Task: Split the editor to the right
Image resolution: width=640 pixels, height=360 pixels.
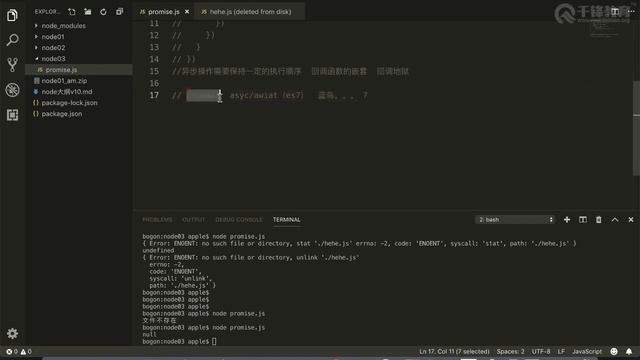Action: pyautogui.click(x=615, y=11)
